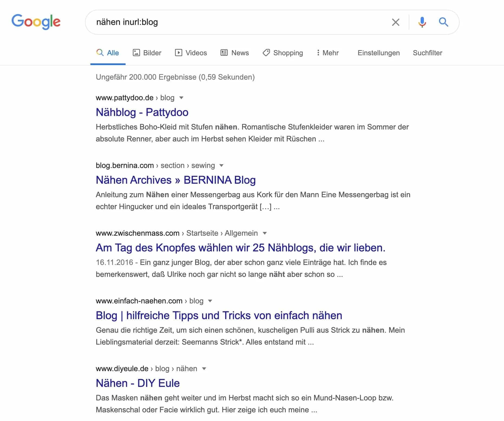Open the 25 Nähblogs article from zwischenmass.com
The image size is (504, 421).
click(241, 247)
